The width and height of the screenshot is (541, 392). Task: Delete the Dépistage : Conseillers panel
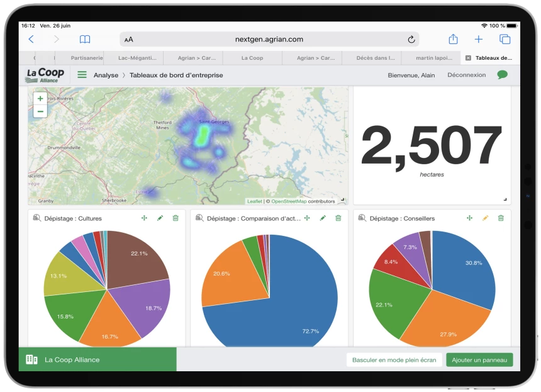point(501,218)
